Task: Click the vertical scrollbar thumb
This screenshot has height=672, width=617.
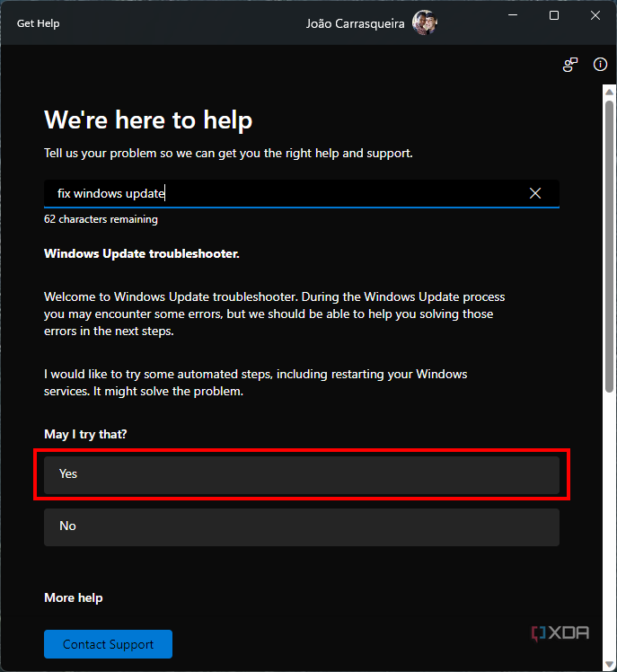Action: [x=609, y=246]
